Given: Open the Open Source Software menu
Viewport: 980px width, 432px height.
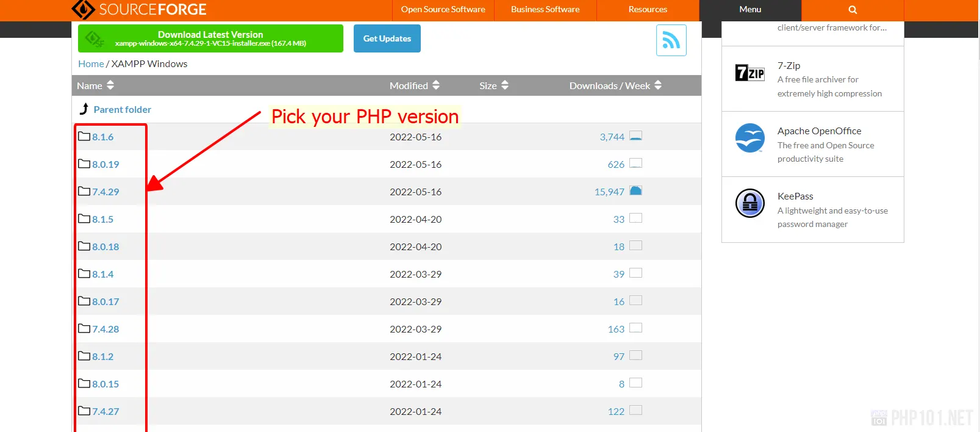Looking at the screenshot, I should click(443, 10).
